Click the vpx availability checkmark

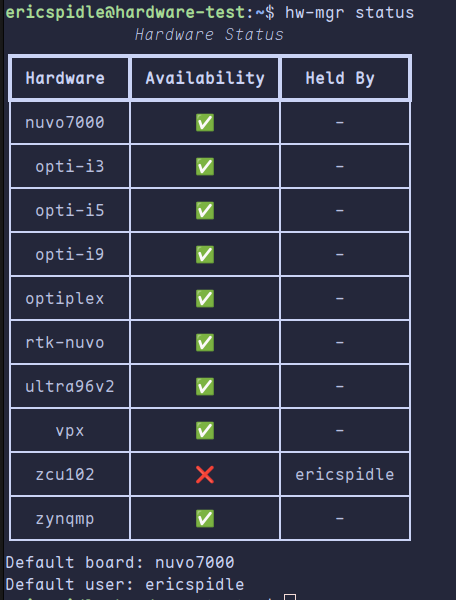(205, 431)
